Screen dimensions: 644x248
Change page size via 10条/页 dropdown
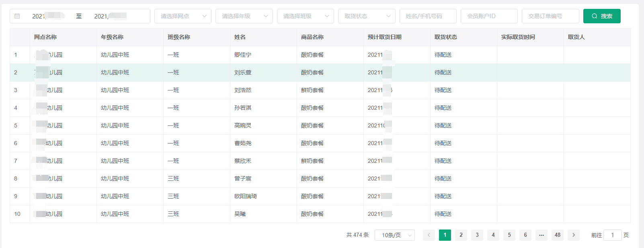[x=394, y=235]
